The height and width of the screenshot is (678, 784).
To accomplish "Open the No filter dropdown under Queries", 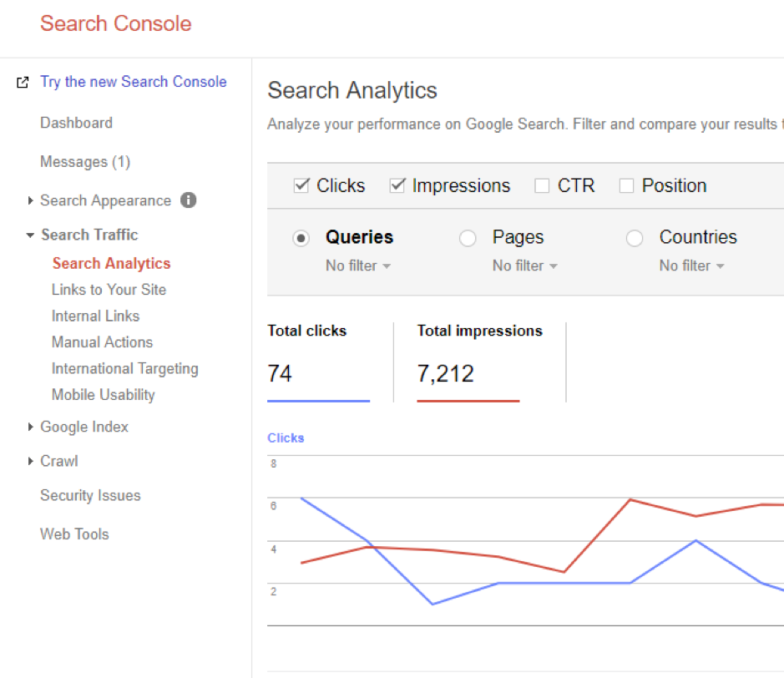I will tap(358, 266).
